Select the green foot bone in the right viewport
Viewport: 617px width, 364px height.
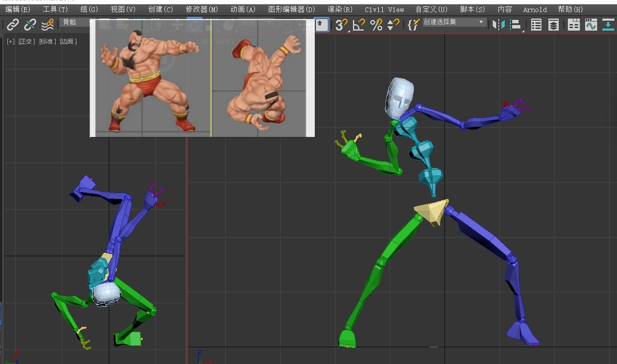click(348, 338)
